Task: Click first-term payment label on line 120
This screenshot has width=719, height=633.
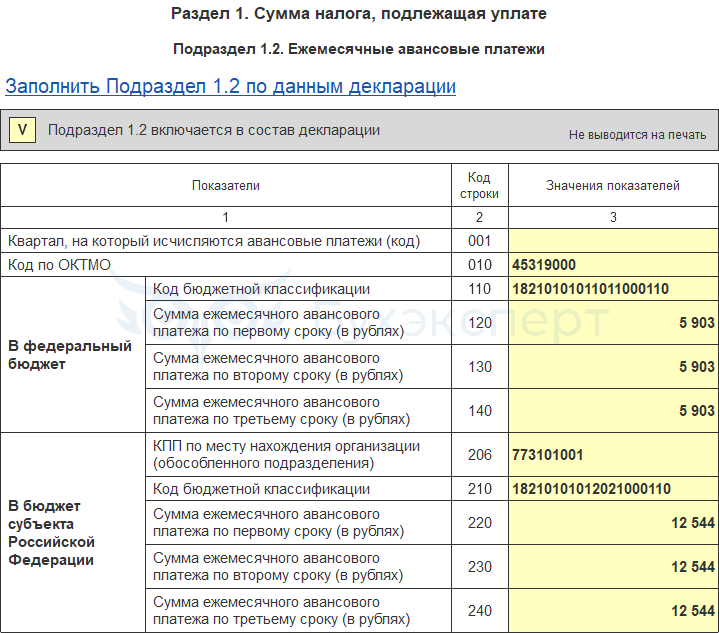Action: point(278,322)
